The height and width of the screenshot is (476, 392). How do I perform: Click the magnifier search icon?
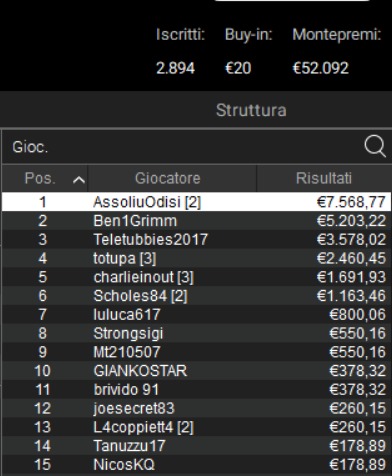coord(375,146)
